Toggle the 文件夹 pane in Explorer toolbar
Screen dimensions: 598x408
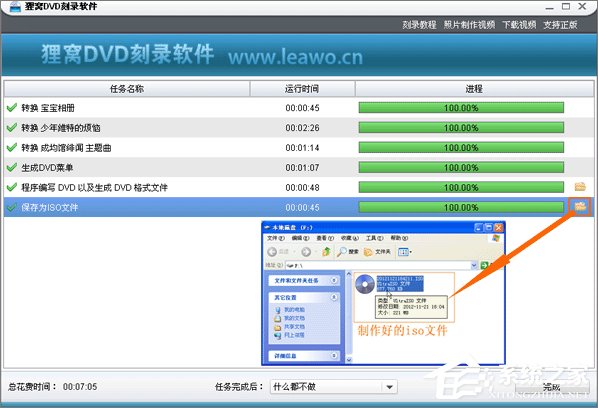click(377, 252)
